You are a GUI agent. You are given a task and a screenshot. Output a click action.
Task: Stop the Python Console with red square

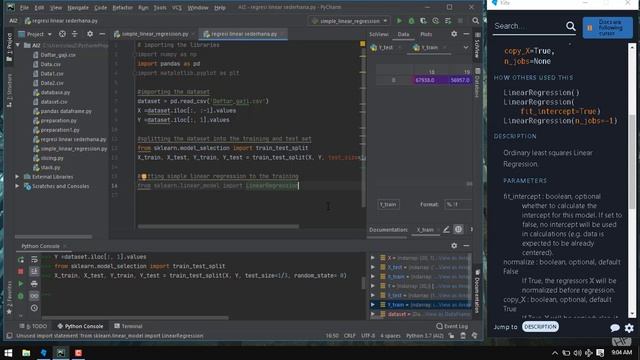(x=21, y=271)
